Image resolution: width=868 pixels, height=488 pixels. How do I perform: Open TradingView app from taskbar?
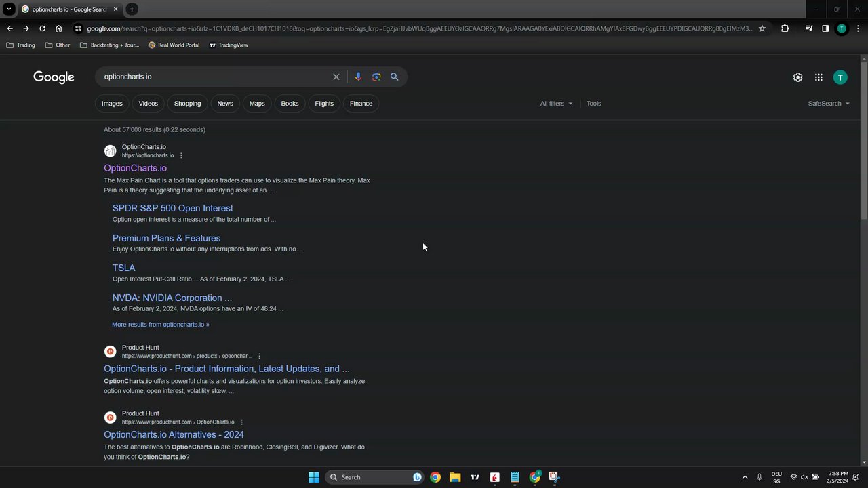(475, 477)
